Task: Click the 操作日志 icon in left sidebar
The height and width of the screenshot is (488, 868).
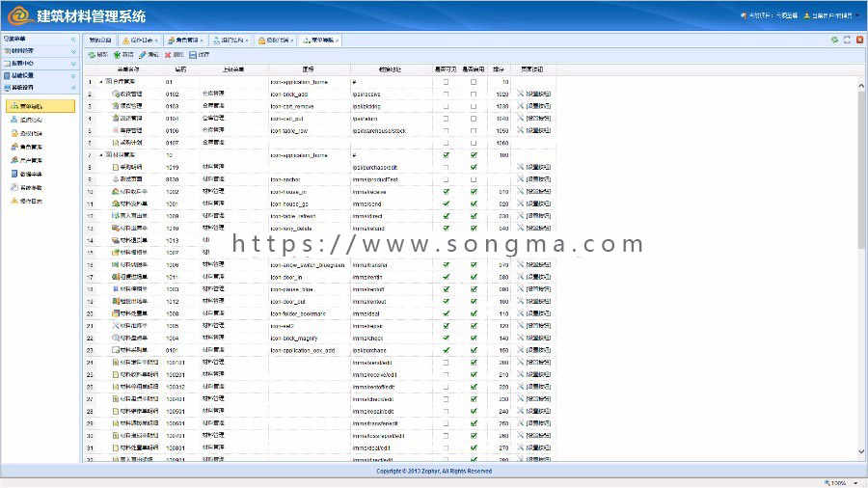Action: click(x=14, y=201)
